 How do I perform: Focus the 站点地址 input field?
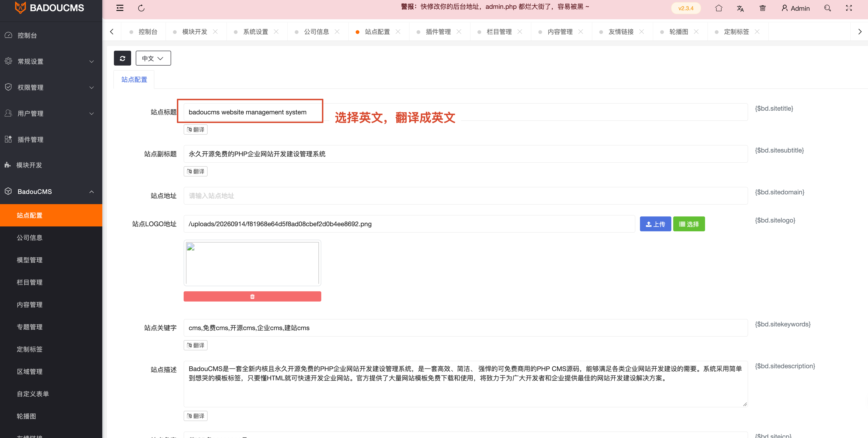[466, 196]
